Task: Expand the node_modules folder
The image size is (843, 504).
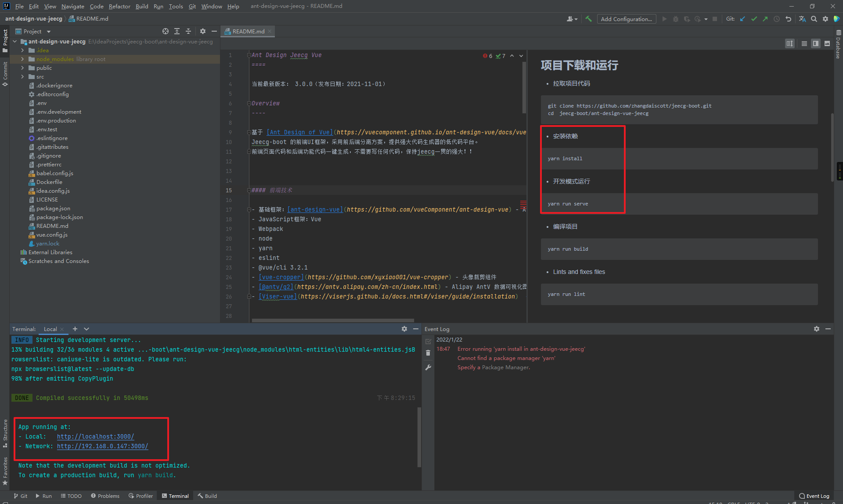Action: pyautogui.click(x=23, y=59)
